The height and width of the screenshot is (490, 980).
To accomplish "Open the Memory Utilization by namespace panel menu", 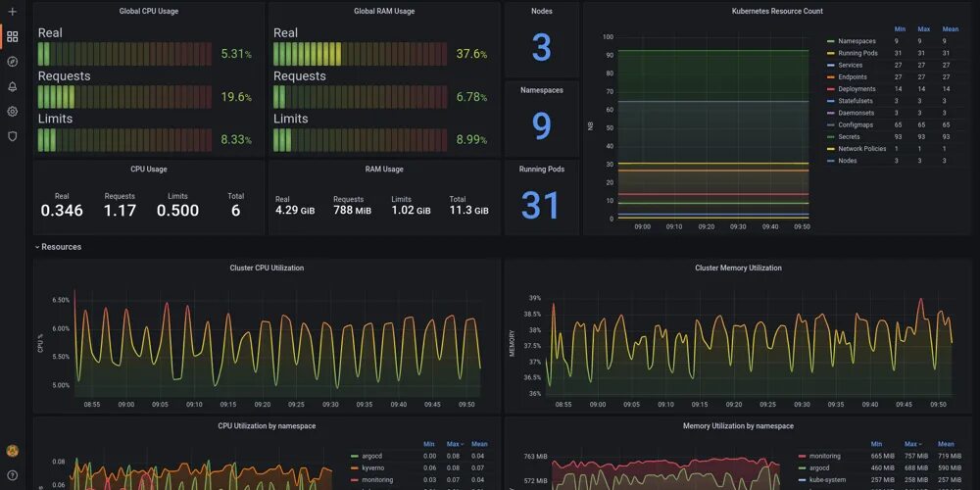I will (738, 425).
